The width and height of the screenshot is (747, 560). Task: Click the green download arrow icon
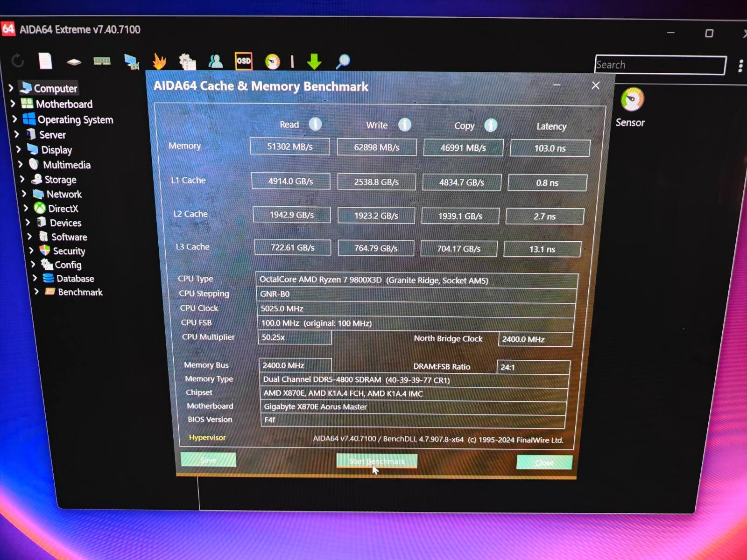pos(314,61)
